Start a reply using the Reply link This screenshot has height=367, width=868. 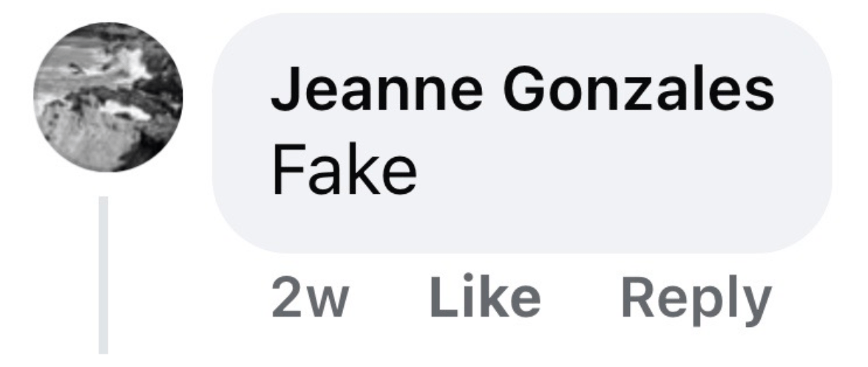(x=696, y=300)
